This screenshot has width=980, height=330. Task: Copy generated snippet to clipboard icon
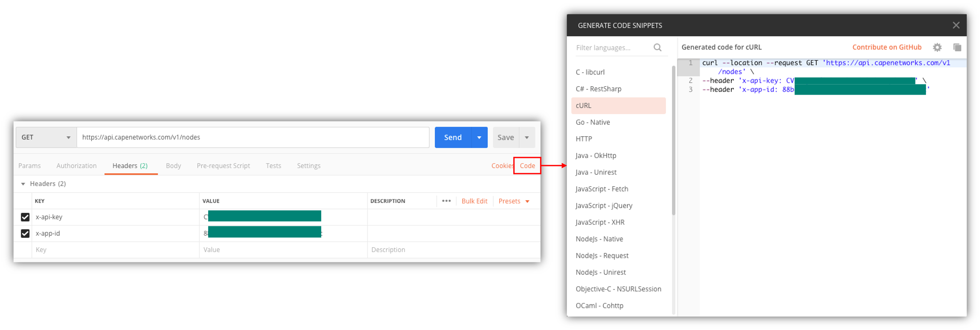pos(957,48)
